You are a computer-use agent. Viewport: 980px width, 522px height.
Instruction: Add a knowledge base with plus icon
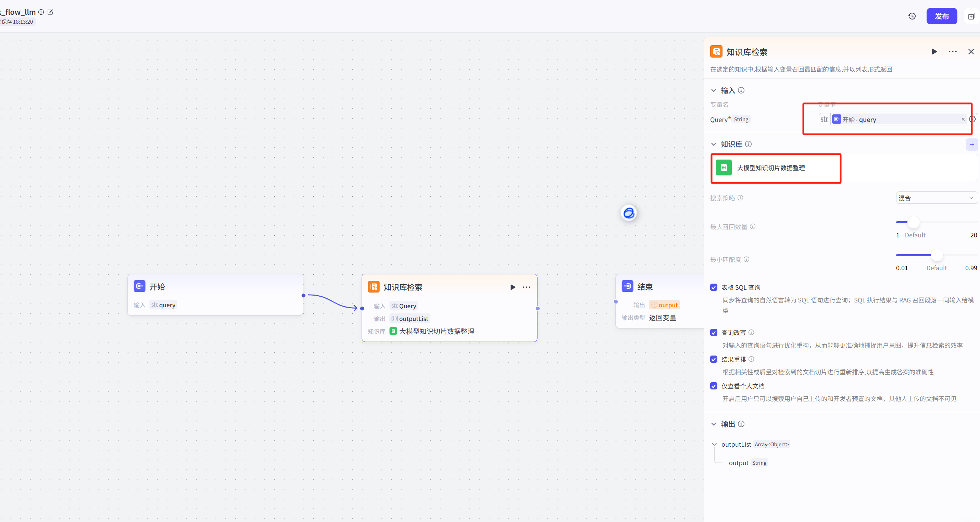[x=972, y=144]
